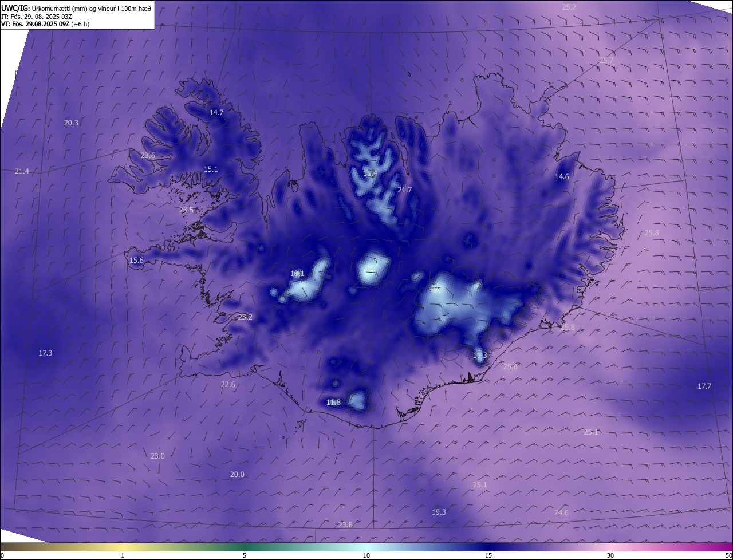The width and height of the screenshot is (733, 560).
Task: Click the 14.6 value label
Action: tap(562, 176)
